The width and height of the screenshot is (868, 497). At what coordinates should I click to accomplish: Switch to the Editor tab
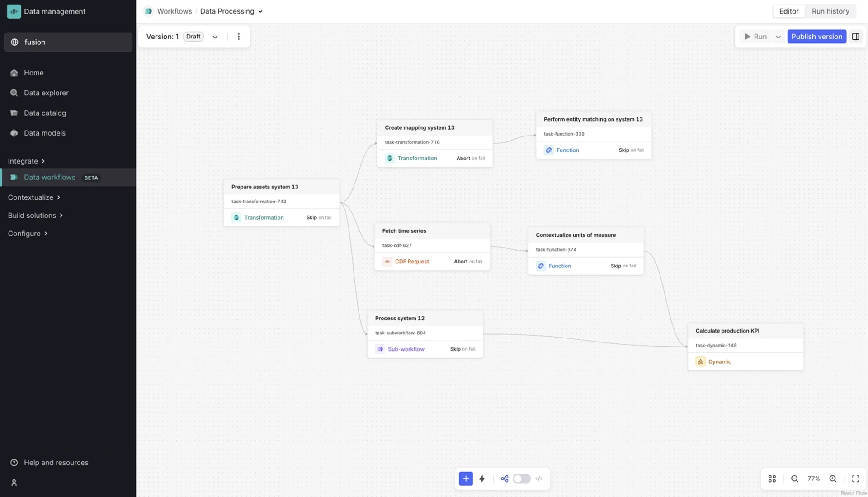point(788,11)
